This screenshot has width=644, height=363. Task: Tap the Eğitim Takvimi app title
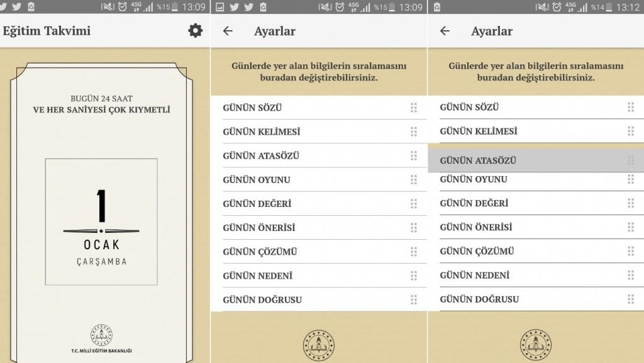tap(47, 31)
